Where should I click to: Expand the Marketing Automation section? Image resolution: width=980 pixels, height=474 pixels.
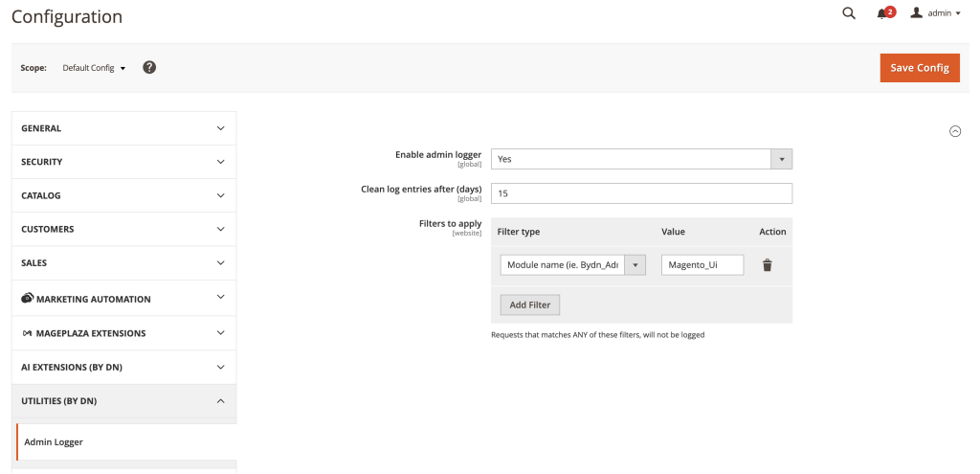[x=123, y=299]
